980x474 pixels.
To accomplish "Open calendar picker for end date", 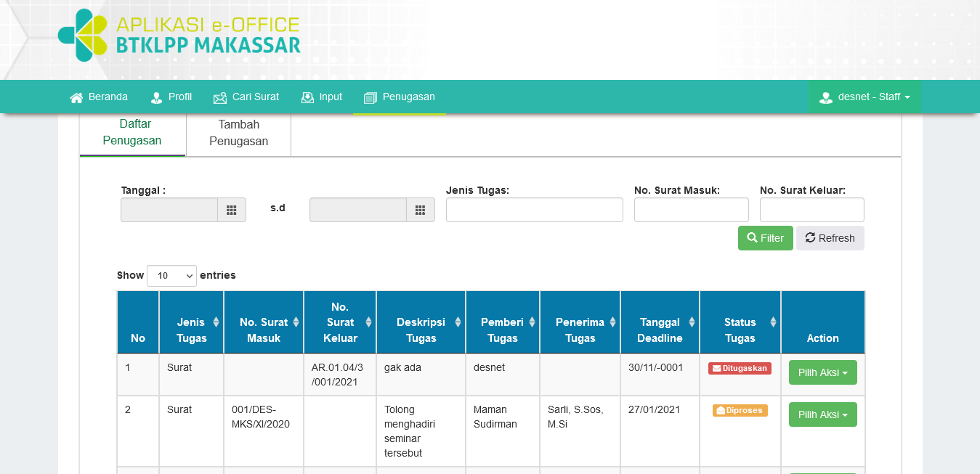I will (x=420, y=210).
